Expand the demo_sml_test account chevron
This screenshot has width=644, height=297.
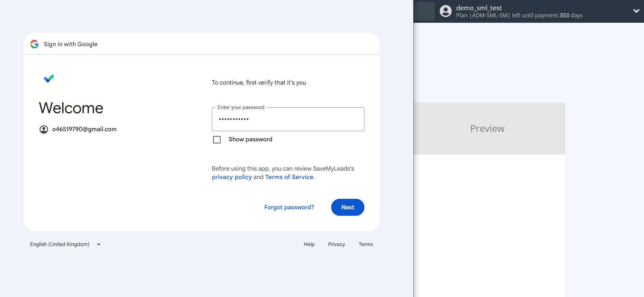point(636,11)
